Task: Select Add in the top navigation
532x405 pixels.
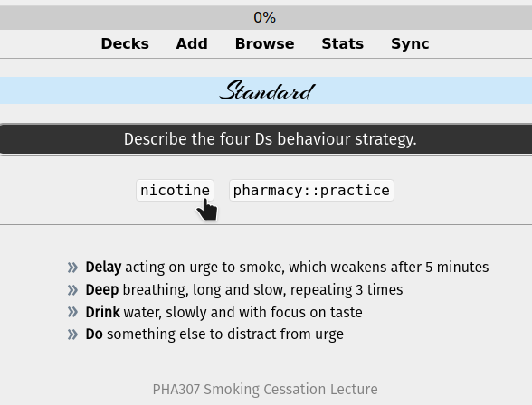Action: click(x=192, y=43)
